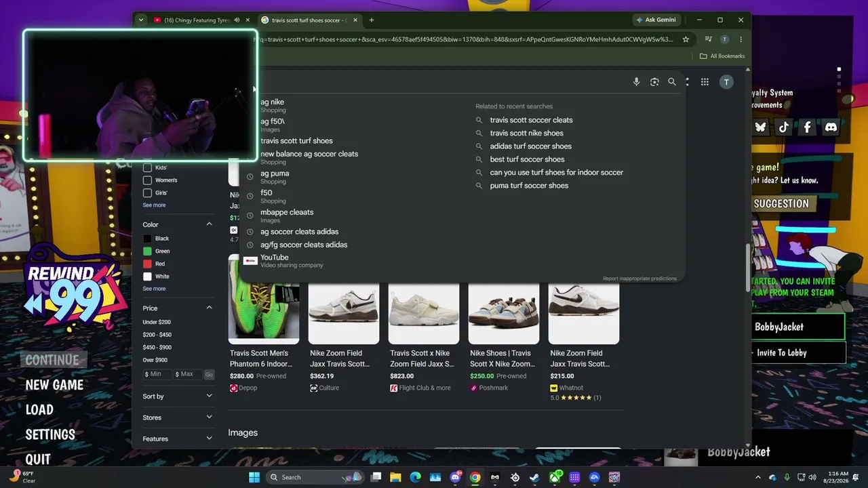Open the All Bookmarks folder

(722, 56)
